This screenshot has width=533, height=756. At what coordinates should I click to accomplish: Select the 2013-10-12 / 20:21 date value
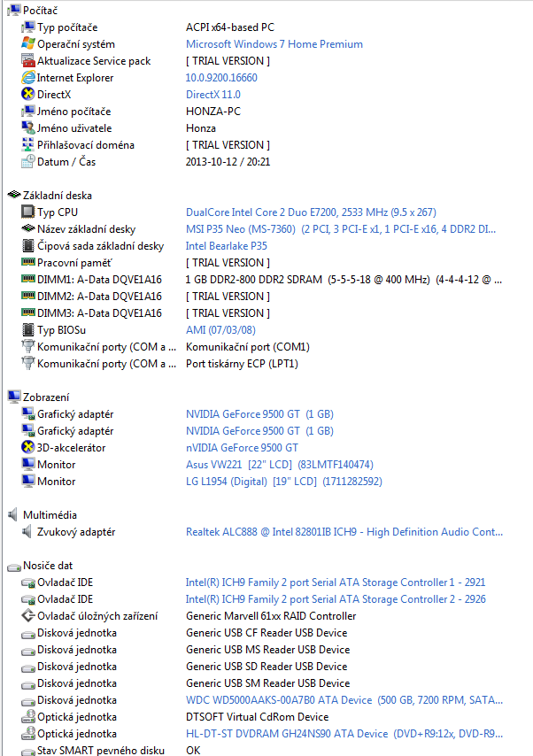(228, 161)
